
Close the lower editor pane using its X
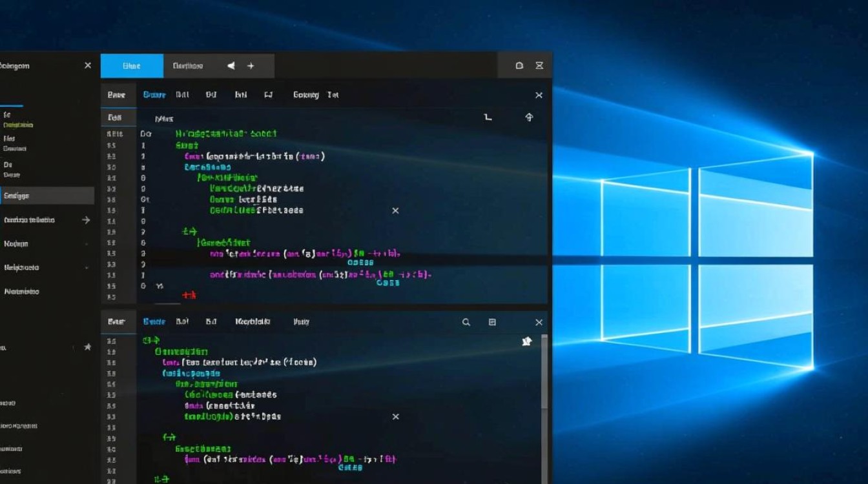[539, 322]
